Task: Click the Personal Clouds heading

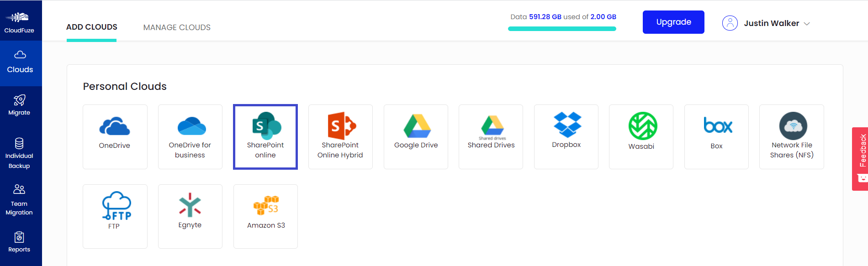Action: (125, 86)
